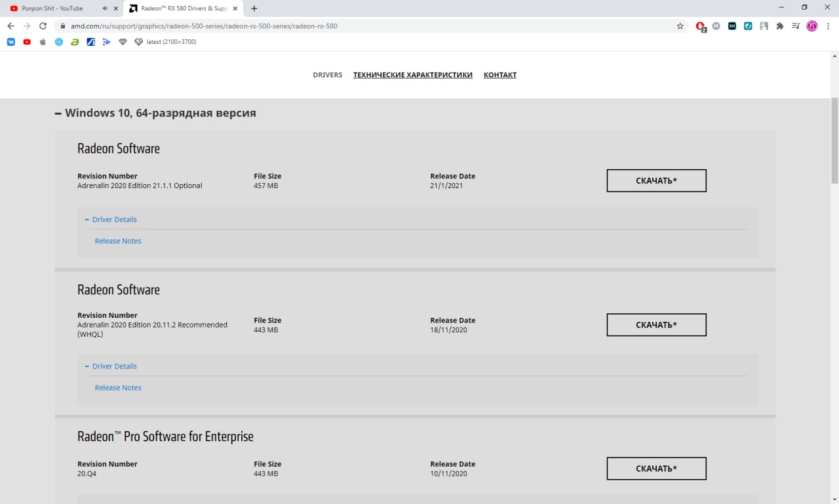View site info via the padlock icon
The width and height of the screenshot is (839, 504).
(x=63, y=26)
